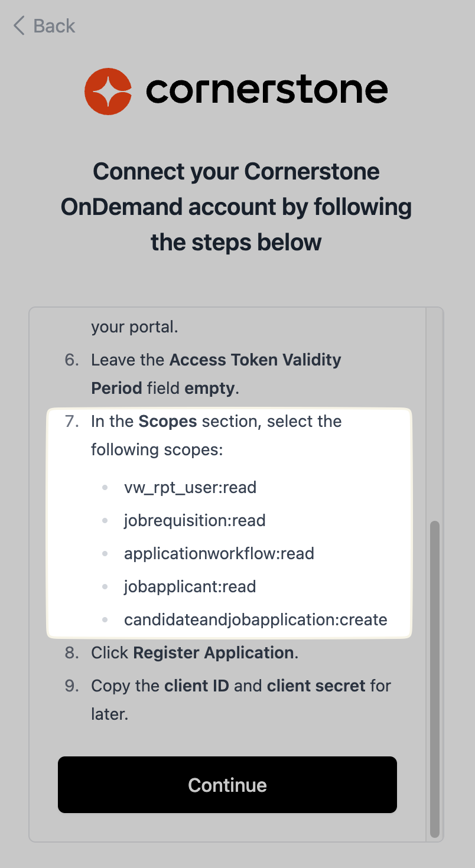This screenshot has height=868, width=475.
Task: Select the vw_rpt_user:read scope text
Action: tap(190, 488)
